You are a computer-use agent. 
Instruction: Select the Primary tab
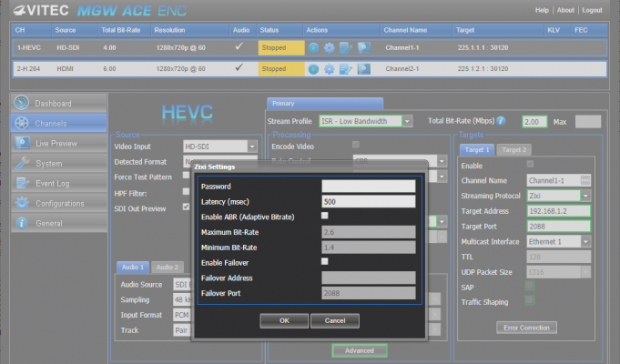click(325, 103)
